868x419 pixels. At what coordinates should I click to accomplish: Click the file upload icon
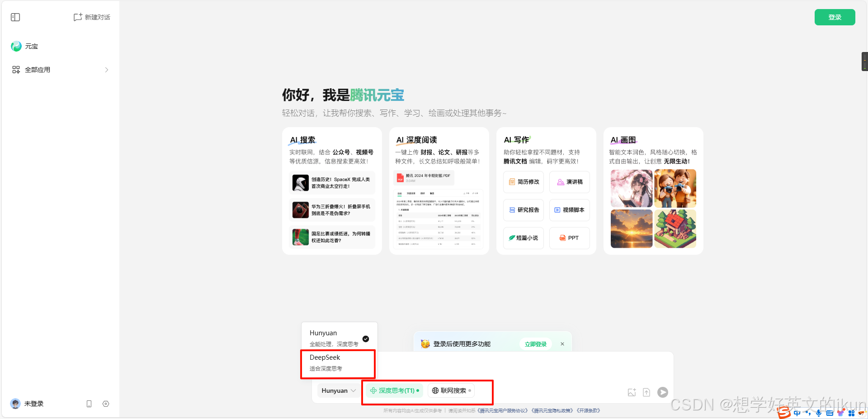click(646, 392)
